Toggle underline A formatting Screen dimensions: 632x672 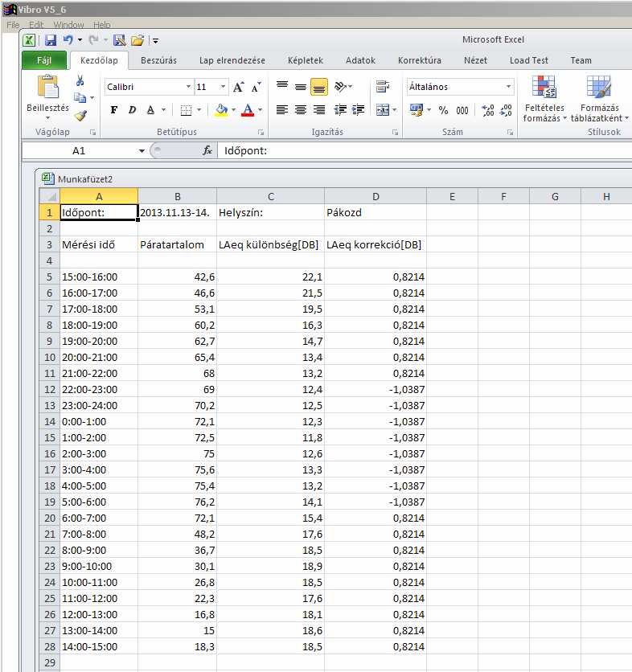150,109
